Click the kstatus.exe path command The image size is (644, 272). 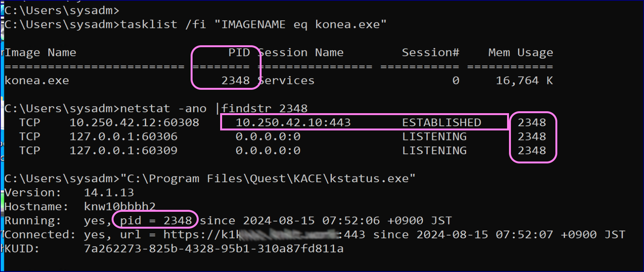(268, 179)
